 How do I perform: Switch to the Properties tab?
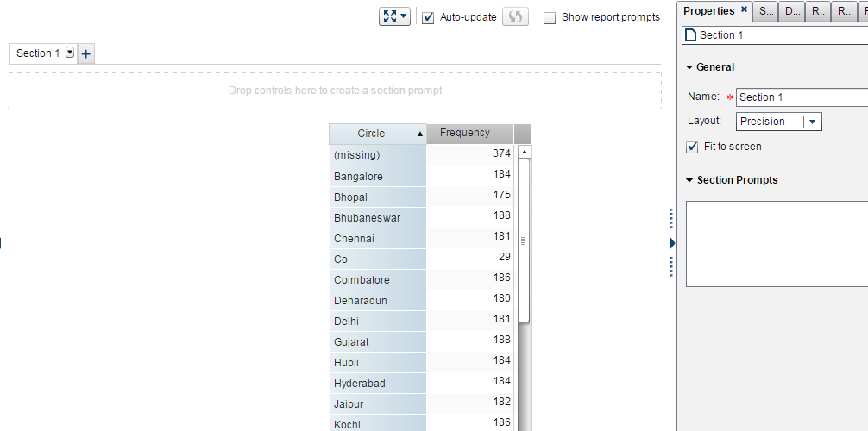(x=708, y=11)
